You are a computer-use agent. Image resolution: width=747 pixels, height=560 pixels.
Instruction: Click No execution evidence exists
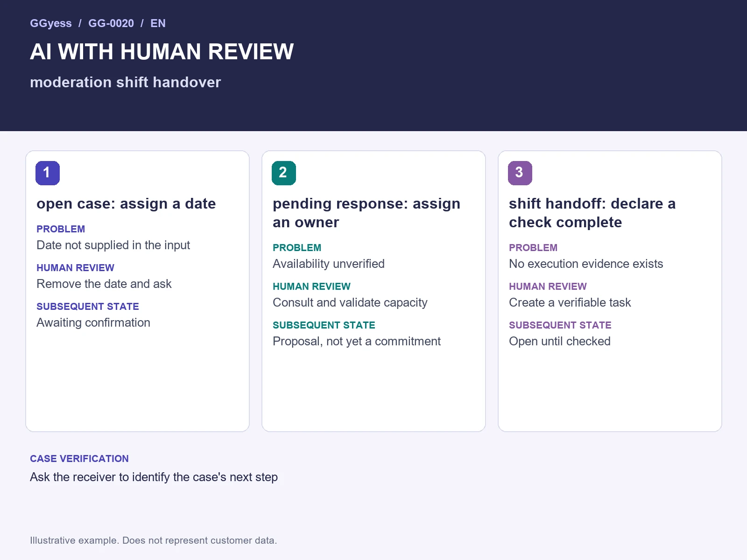point(586,264)
